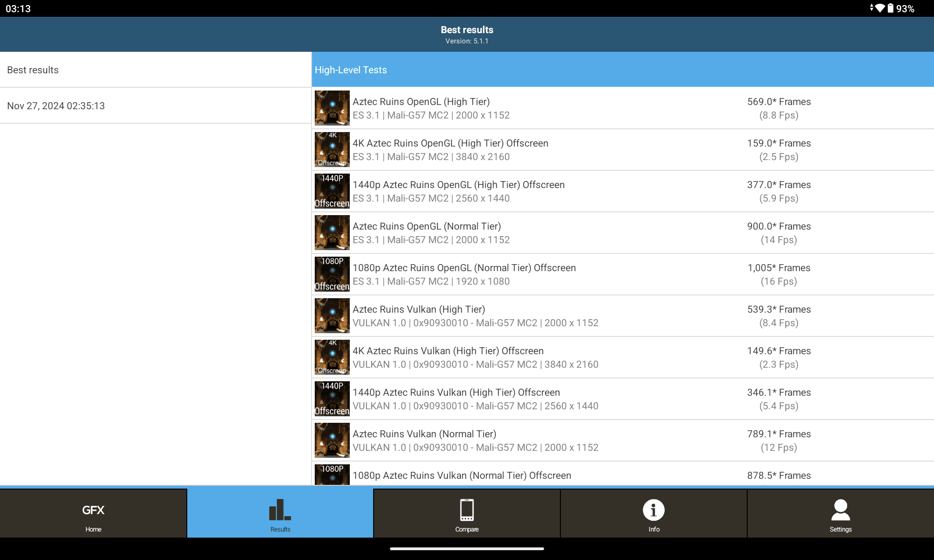Click Aztec Ruins OpenGL High Tier thumbnail
This screenshot has width=934, height=560.
click(x=332, y=107)
